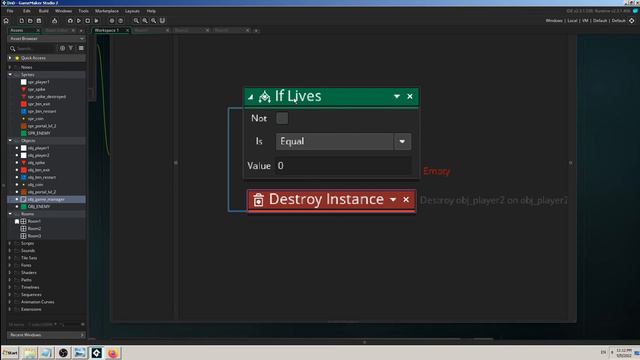Open the Is Equal comparison dropdown
Screen dimensions: 640x360
click(343, 142)
